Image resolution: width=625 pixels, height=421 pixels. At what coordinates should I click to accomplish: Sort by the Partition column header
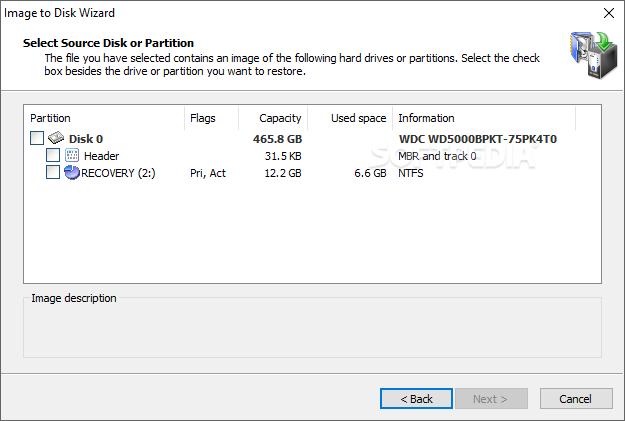(x=104, y=118)
